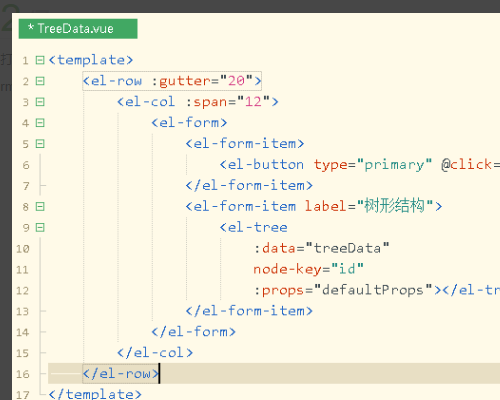500x400 pixels.
Task: Click the type attribute of el-button
Action: click(331, 165)
